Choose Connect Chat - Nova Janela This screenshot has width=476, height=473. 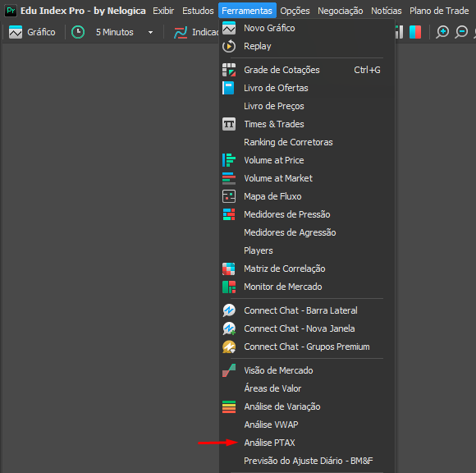pyautogui.click(x=307, y=328)
